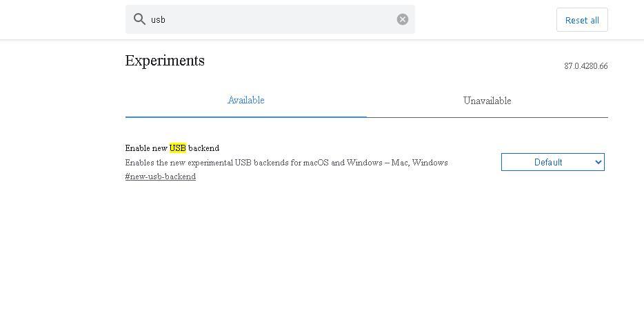The image size is (644, 313).
Task: Clear the usb search text
Action: 403,19
